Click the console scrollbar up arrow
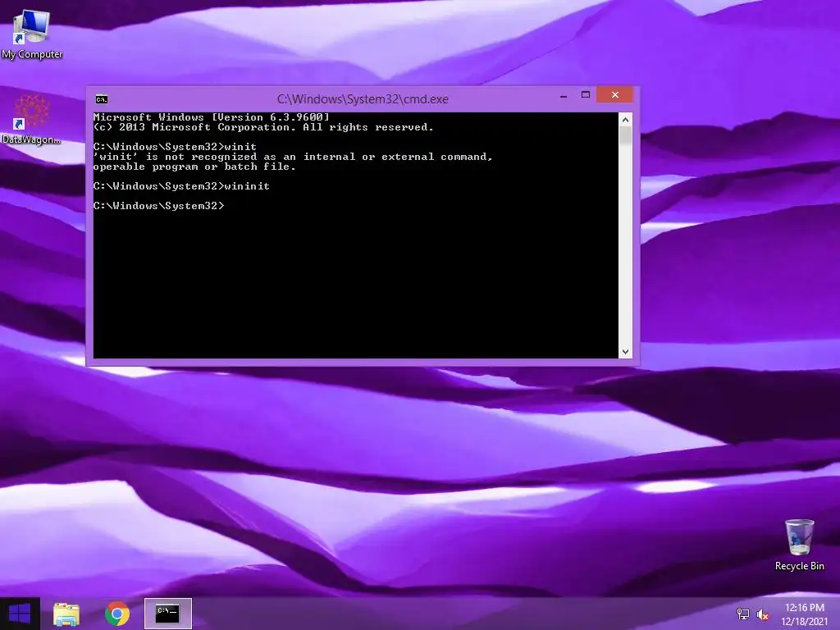Screen dimensions: 840x630 [x=625, y=120]
